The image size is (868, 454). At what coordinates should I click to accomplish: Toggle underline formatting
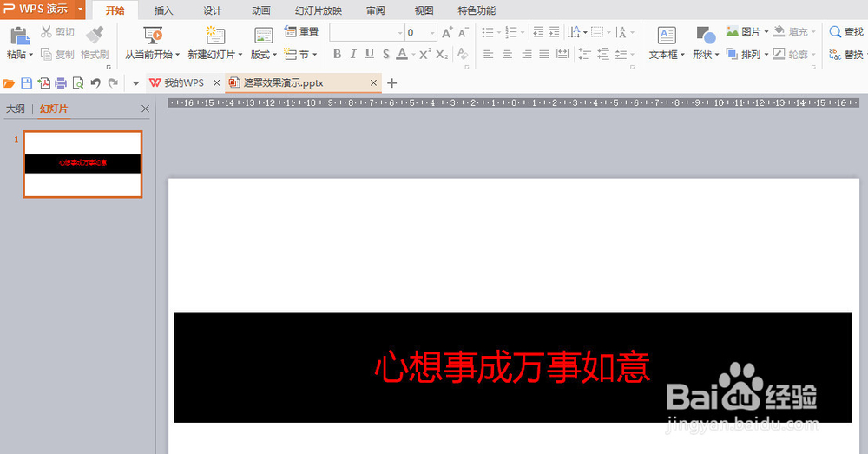pyautogui.click(x=370, y=55)
